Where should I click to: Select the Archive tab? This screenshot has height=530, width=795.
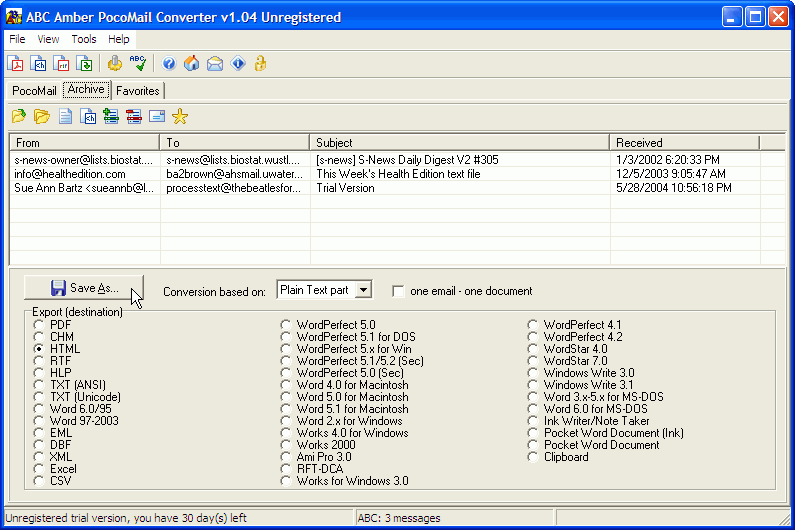[x=86, y=89]
